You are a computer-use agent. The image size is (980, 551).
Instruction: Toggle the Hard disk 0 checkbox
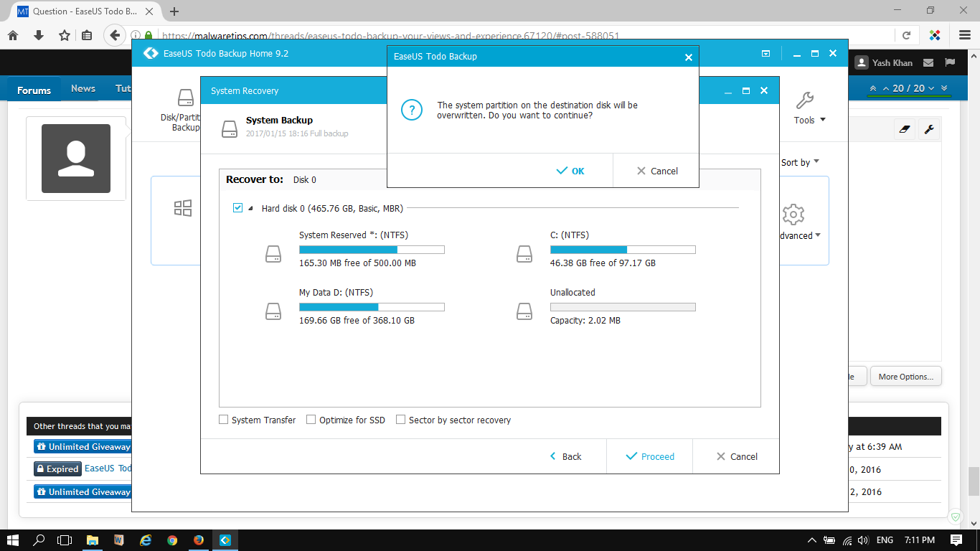tap(238, 208)
